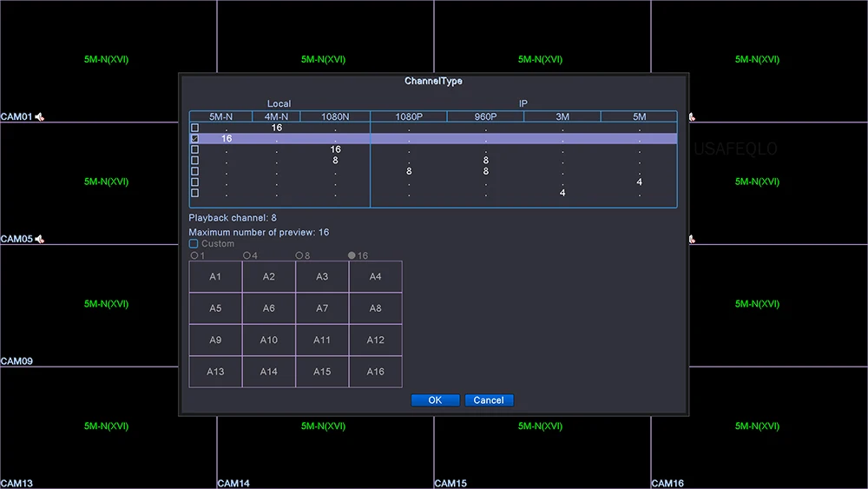Click the A1 preview cell

[215, 276]
